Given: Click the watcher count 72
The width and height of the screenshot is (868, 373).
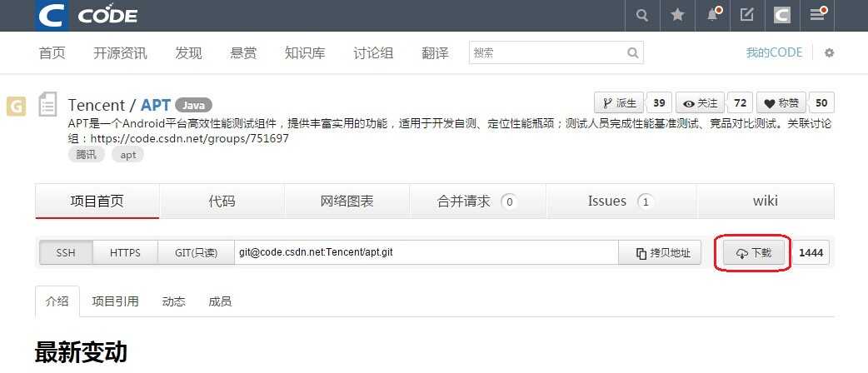Looking at the screenshot, I should click(740, 103).
